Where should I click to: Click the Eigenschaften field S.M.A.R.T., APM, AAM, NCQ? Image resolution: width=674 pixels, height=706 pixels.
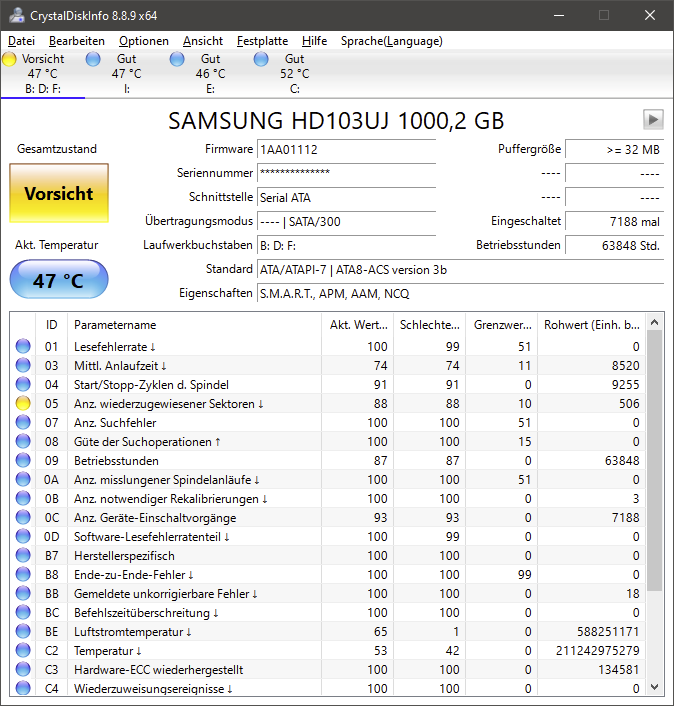(x=460, y=294)
